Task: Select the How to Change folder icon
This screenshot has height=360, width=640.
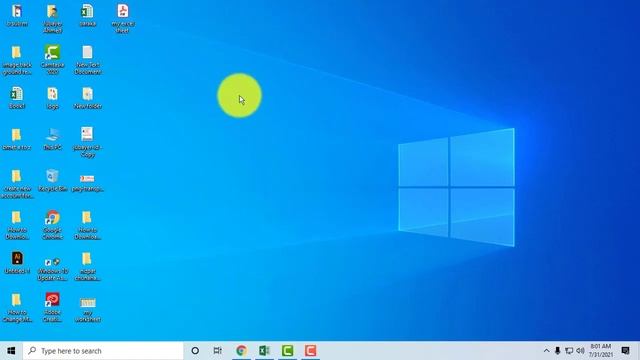Action: (17, 307)
